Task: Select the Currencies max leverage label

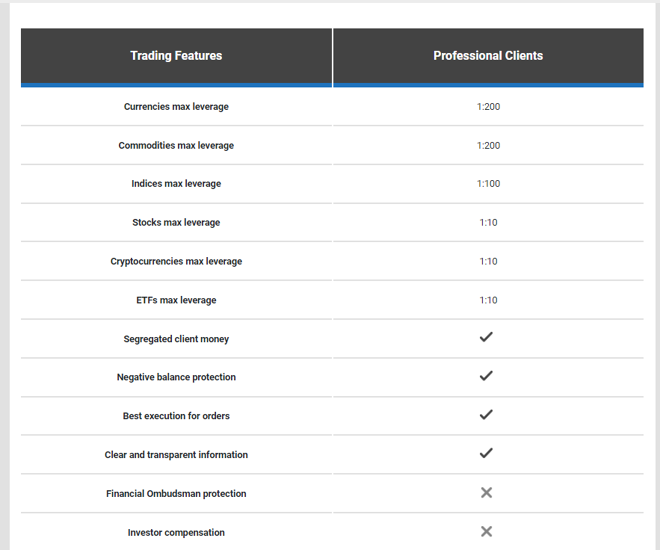Action: pyautogui.click(x=176, y=106)
